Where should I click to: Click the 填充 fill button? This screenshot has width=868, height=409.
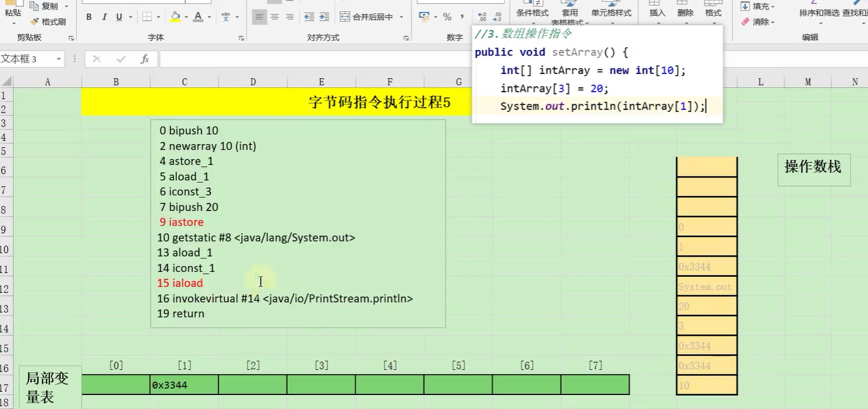click(757, 6)
